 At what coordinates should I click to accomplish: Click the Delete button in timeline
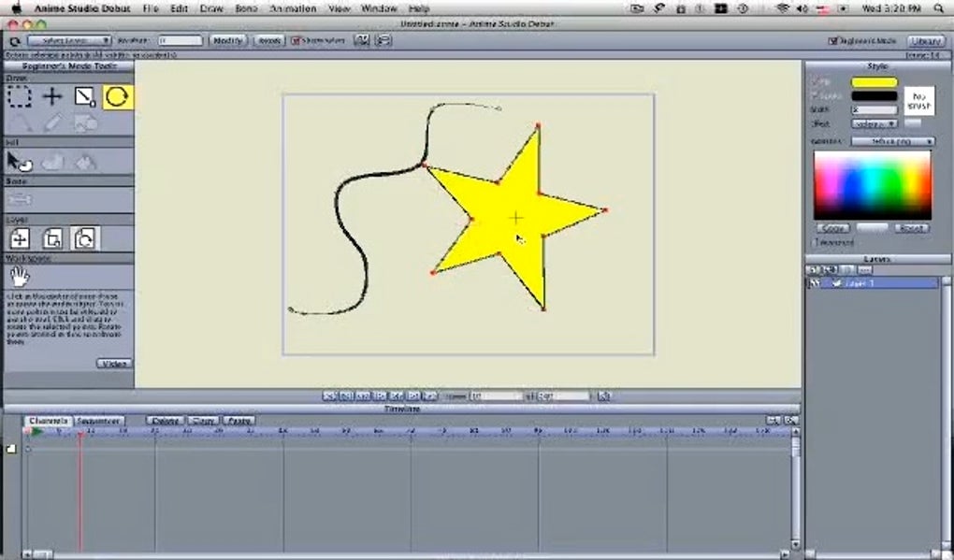(x=165, y=420)
